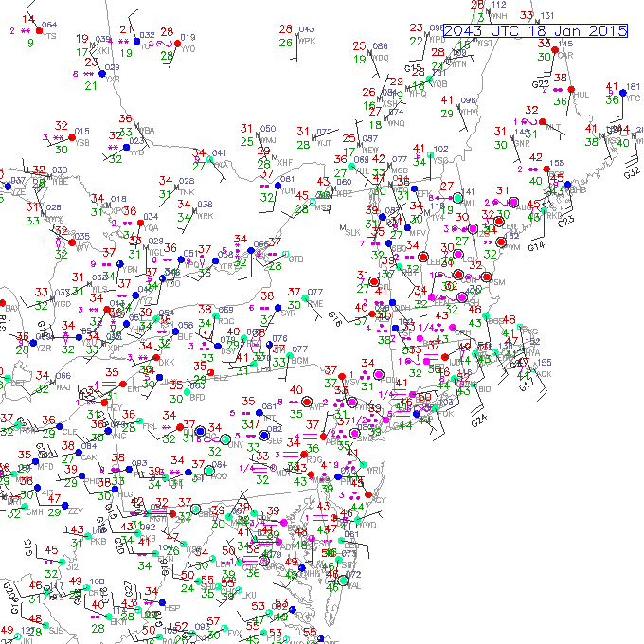
Task: Click the G22 gust label near CAR
Action: [x=540, y=84]
